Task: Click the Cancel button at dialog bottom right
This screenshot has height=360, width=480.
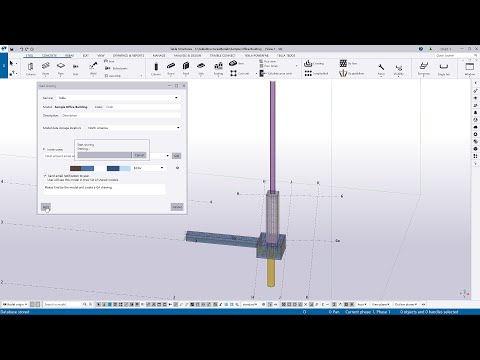Action: click(x=177, y=207)
